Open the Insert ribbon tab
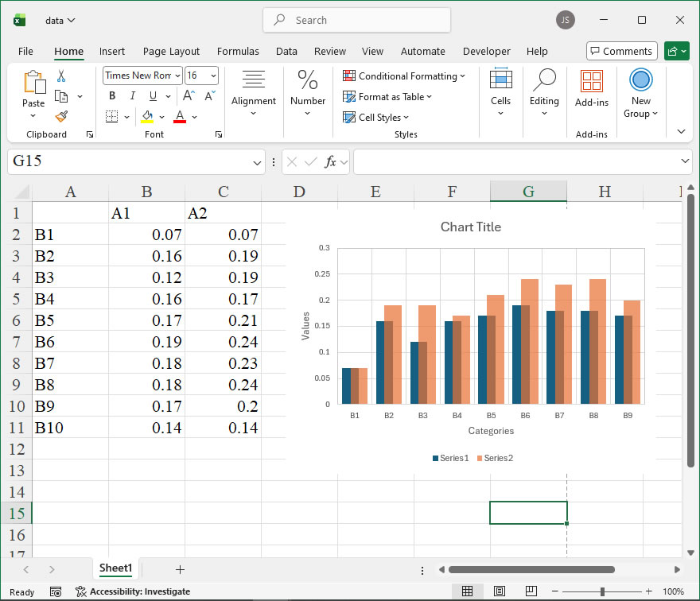The height and width of the screenshot is (601, 700). click(112, 52)
